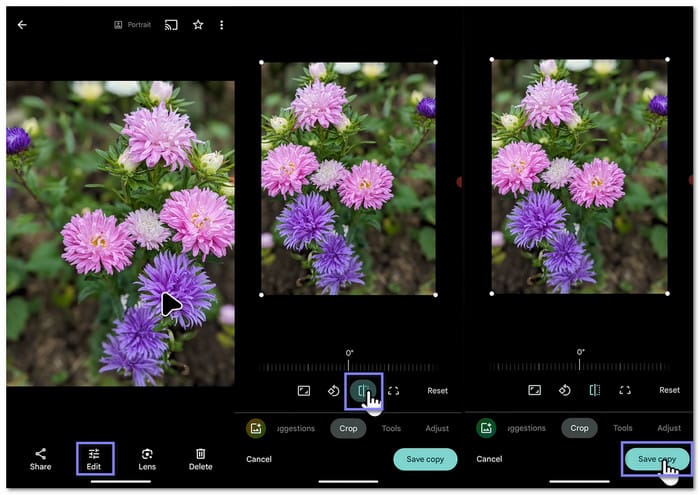Tap the flower photo in first panel
The image size is (700, 495).
(x=121, y=233)
